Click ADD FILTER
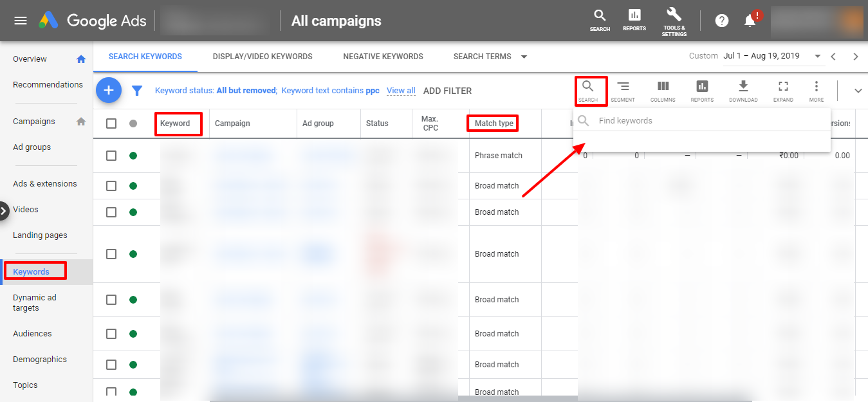This screenshot has width=868, height=402. click(x=447, y=91)
